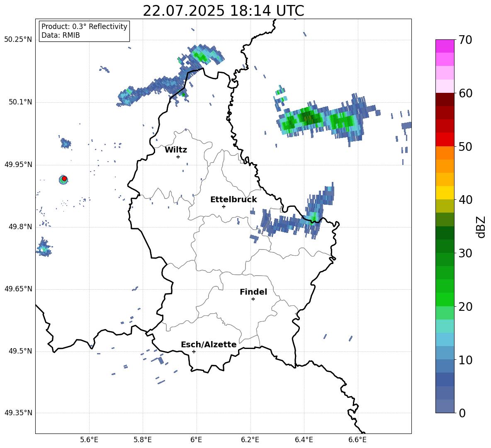Click the title "22.07.2025 18:14 UTC"
This screenshot has width=491, height=448.
(x=223, y=11)
